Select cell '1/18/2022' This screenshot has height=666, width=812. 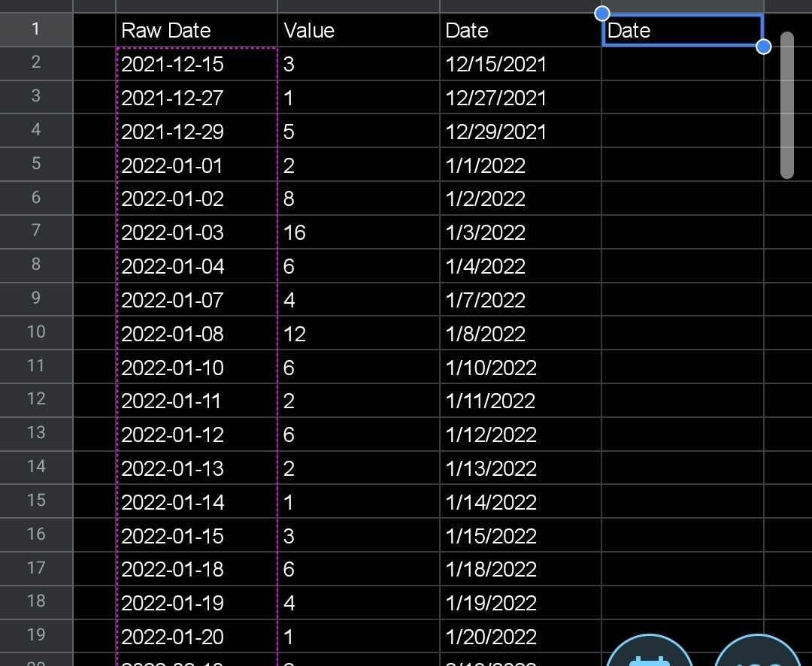pyautogui.click(x=520, y=569)
